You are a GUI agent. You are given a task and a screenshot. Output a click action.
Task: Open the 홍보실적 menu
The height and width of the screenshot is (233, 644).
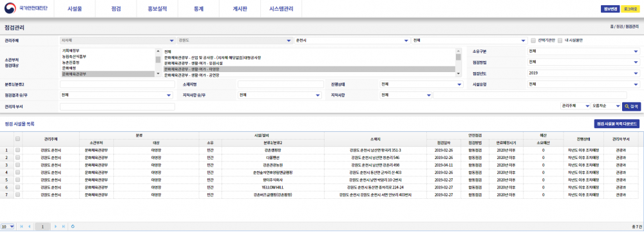click(157, 8)
